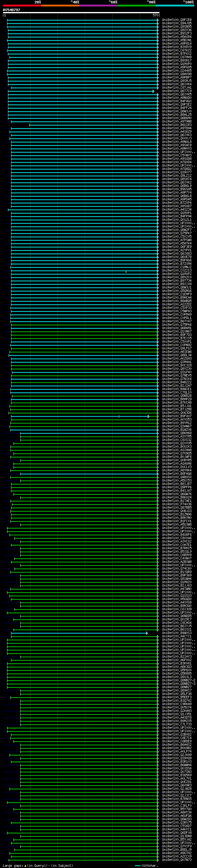Select hit label UniRef100_B6UIR3
This screenshot has height=868, width=197.
[x=177, y=125]
